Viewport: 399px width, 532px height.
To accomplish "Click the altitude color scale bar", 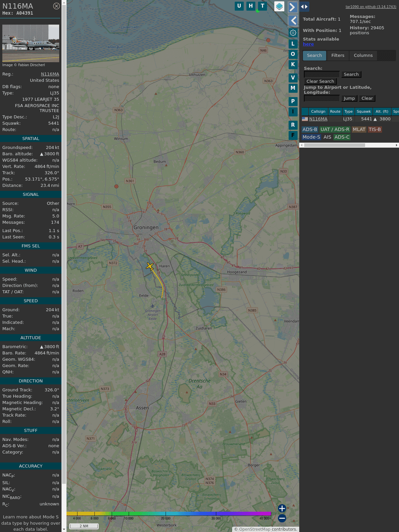I will click(x=169, y=514).
